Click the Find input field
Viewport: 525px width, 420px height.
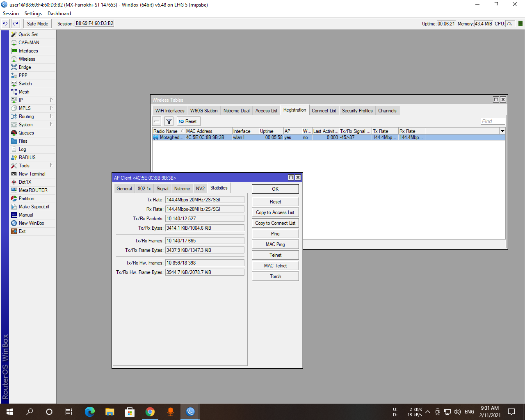point(493,121)
